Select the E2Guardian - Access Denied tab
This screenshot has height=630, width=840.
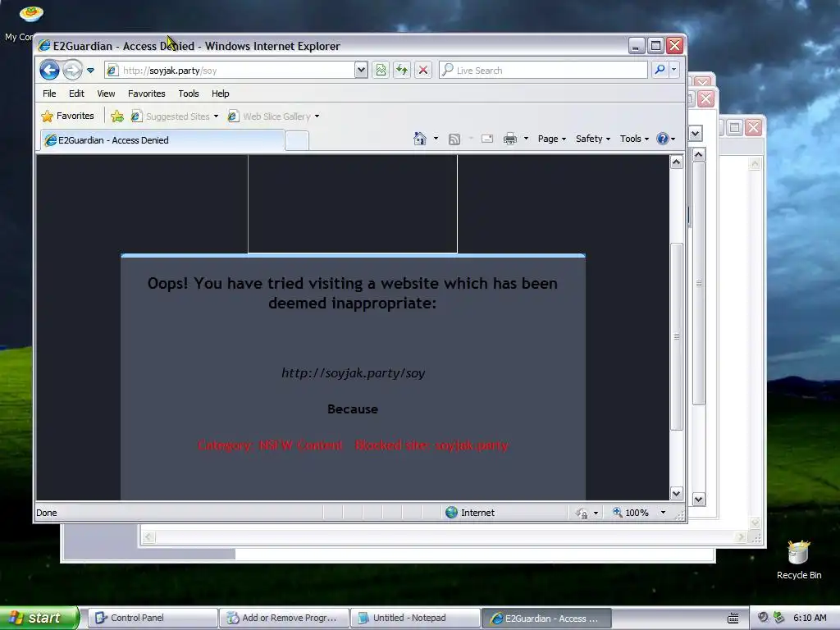pos(162,140)
